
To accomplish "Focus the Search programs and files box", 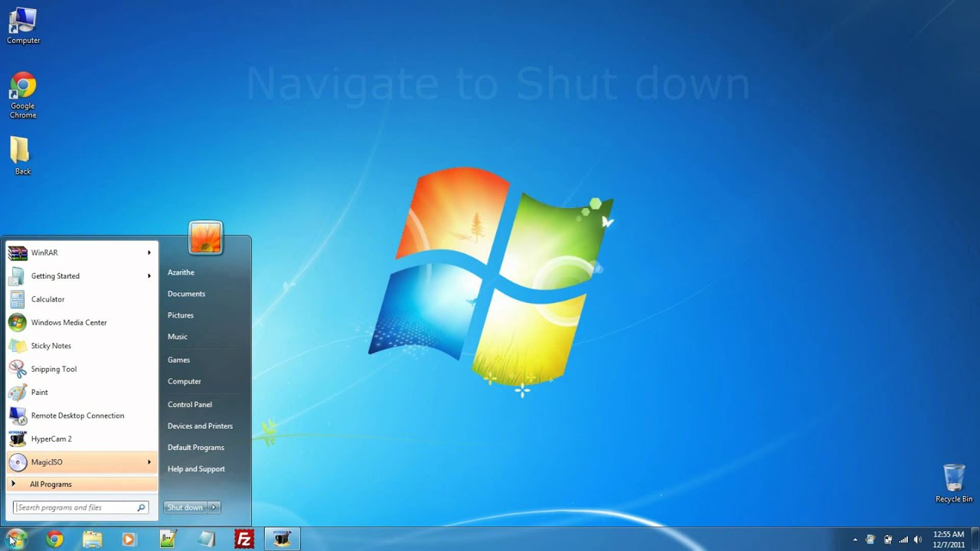I will 80,507.
